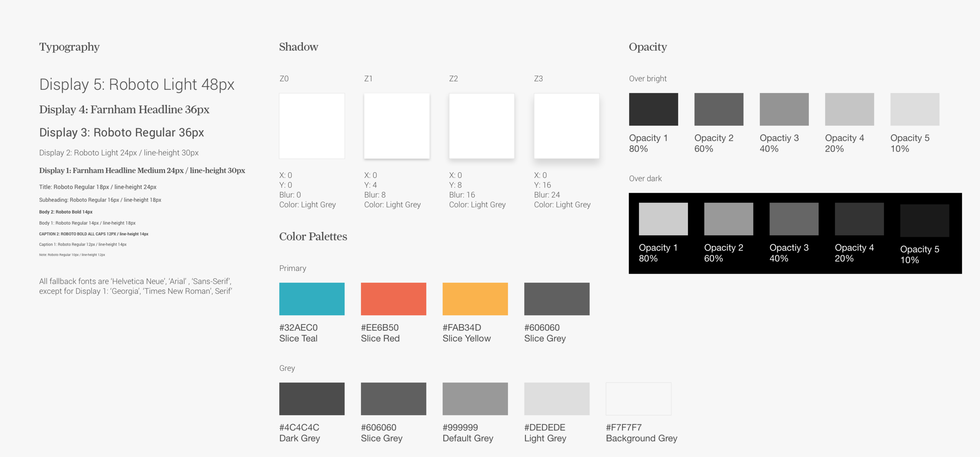This screenshot has height=457, width=980.
Task: Click the fallback fonts note text
Action: tap(136, 286)
